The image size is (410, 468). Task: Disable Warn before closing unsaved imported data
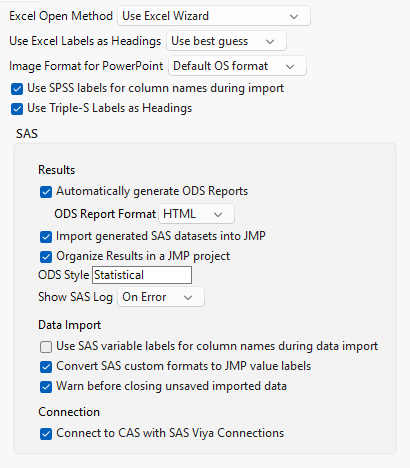46,387
